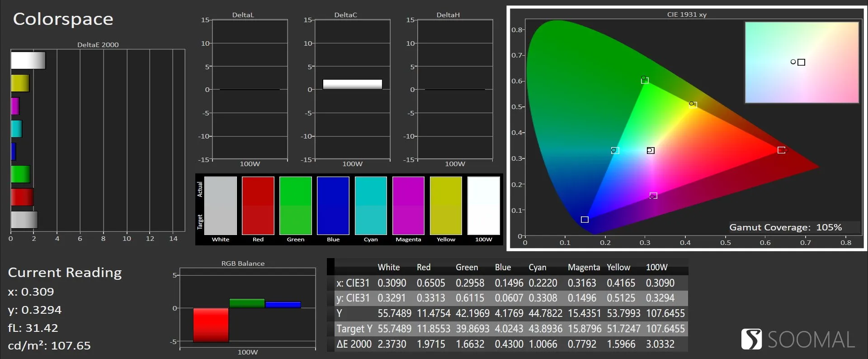Click the ΔE 2000 row label

coord(354,344)
